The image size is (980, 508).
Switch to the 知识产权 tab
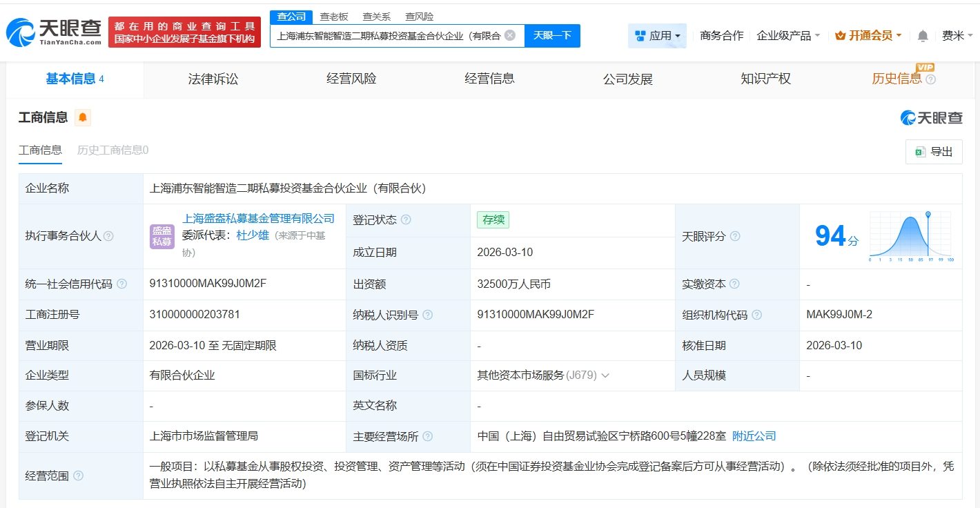tap(765, 79)
